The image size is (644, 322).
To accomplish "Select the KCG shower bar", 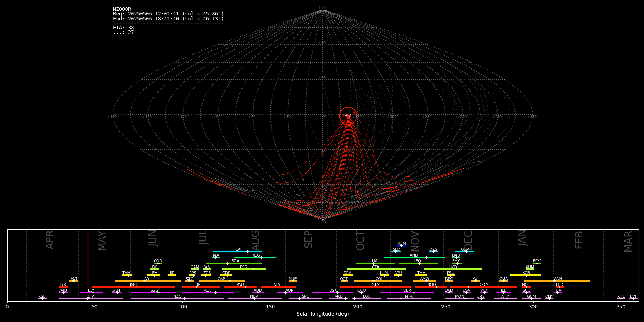I will tap(255, 257).
